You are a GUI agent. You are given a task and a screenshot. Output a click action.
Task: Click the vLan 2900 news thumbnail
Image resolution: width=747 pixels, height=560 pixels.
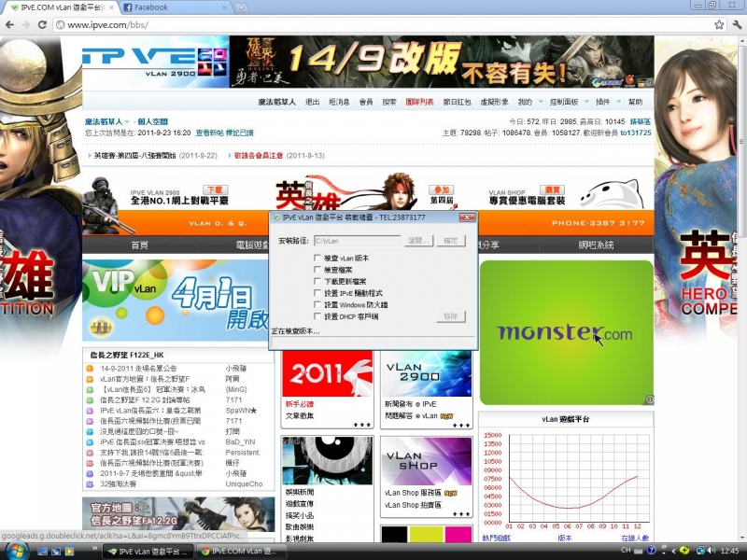tap(427, 374)
